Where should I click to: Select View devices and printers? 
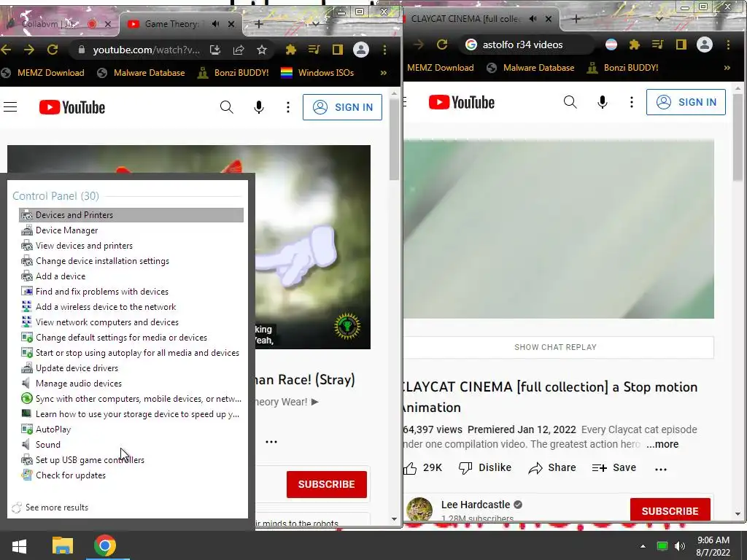(x=84, y=246)
